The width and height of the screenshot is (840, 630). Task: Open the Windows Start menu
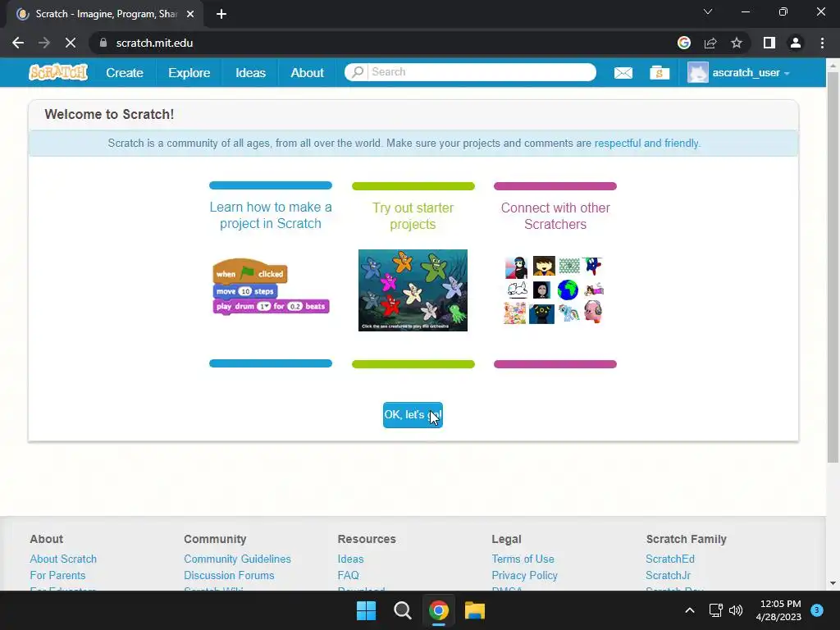click(x=367, y=610)
